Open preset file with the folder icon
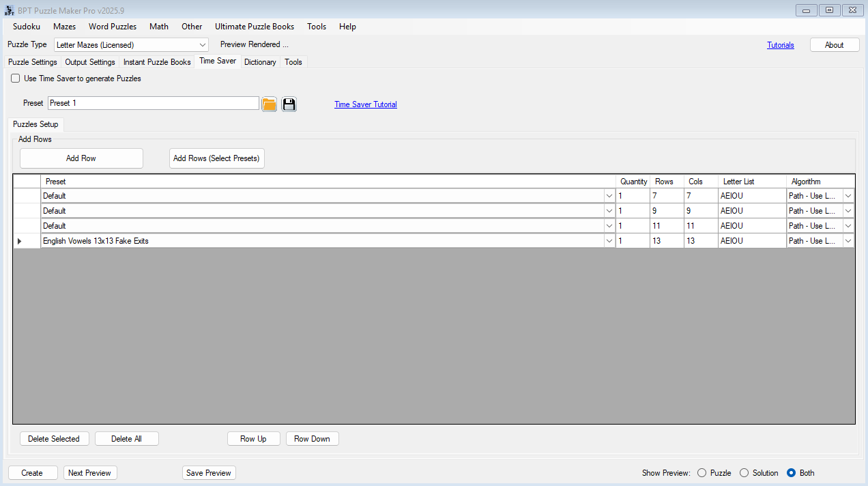This screenshot has width=868, height=486. (x=270, y=104)
